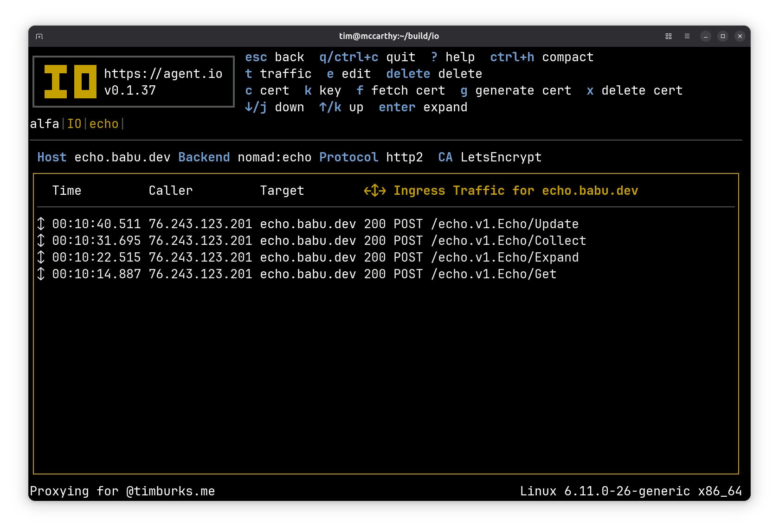Expand the /echo.v1.Echo/Expand request row
Image resolution: width=779 pixels, height=532 pixels.
[504, 257]
